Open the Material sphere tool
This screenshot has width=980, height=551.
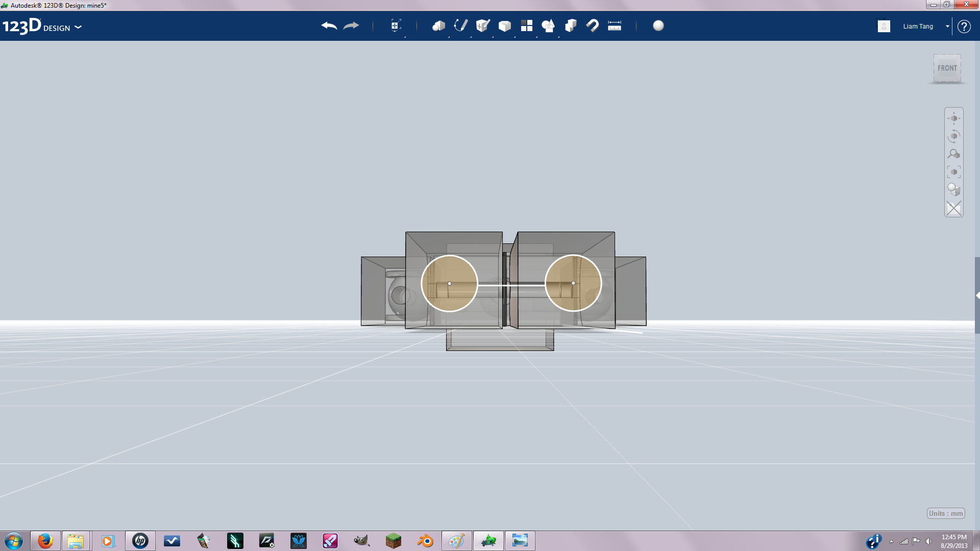click(658, 26)
